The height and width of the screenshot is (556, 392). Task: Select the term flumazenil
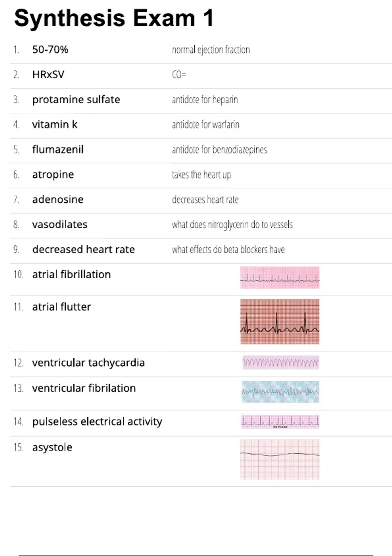point(58,149)
